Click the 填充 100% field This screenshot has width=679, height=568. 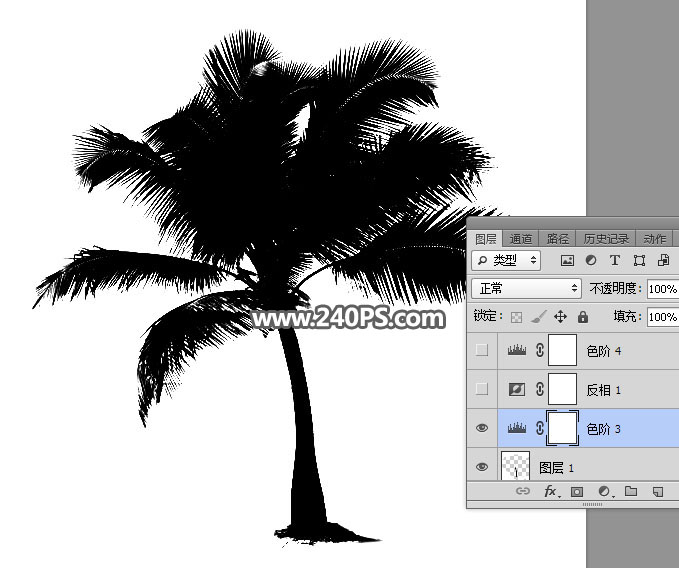pyautogui.click(x=663, y=317)
